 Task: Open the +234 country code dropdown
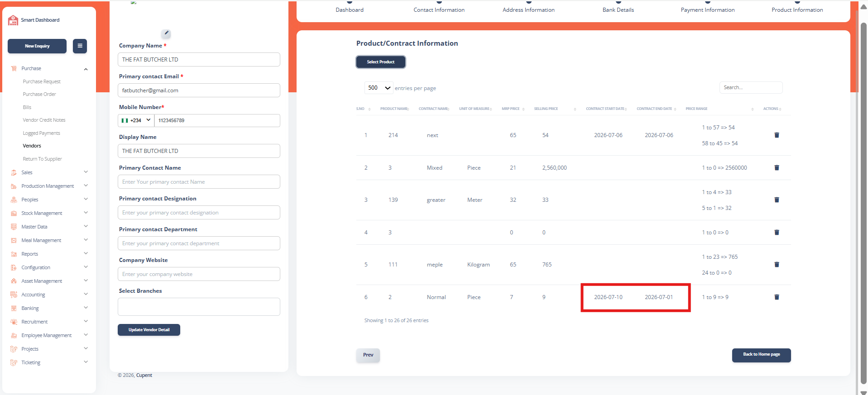point(136,120)
